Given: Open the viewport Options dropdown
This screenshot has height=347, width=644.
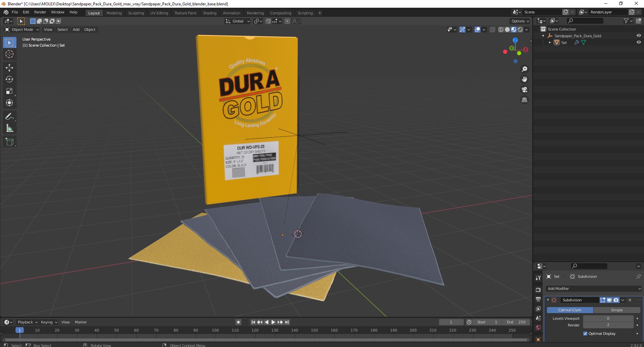Looking at the screenshot, I should (x=520, y=21).
